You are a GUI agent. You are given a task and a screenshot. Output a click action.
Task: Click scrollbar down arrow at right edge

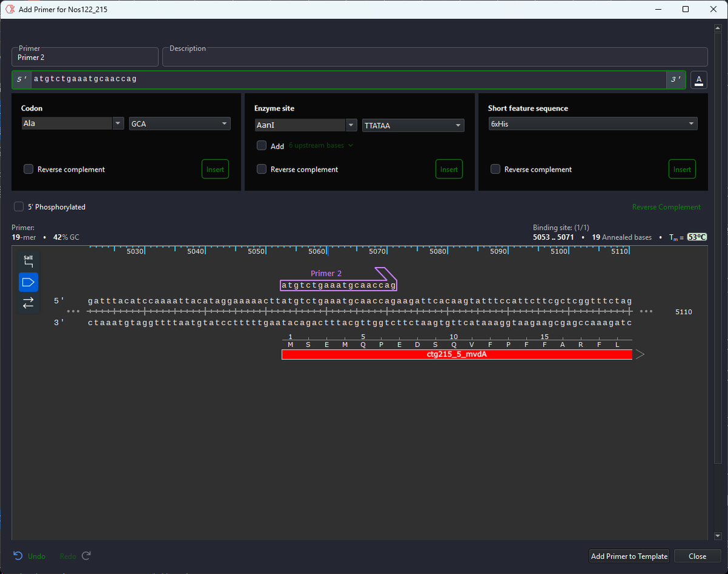click(x=718, y=536)
